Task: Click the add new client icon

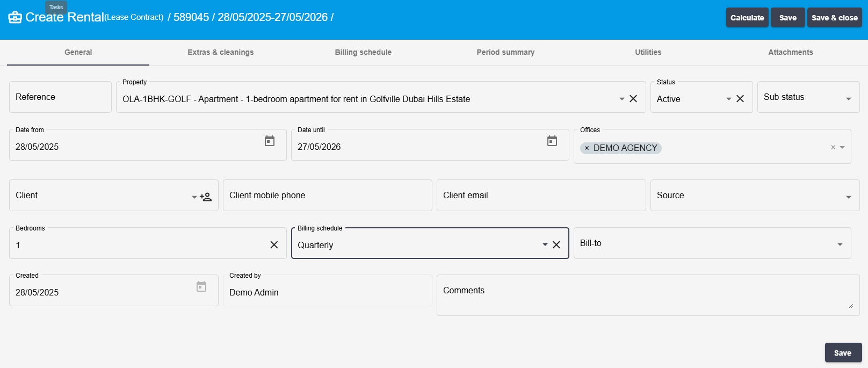Action: pos(206,197)
